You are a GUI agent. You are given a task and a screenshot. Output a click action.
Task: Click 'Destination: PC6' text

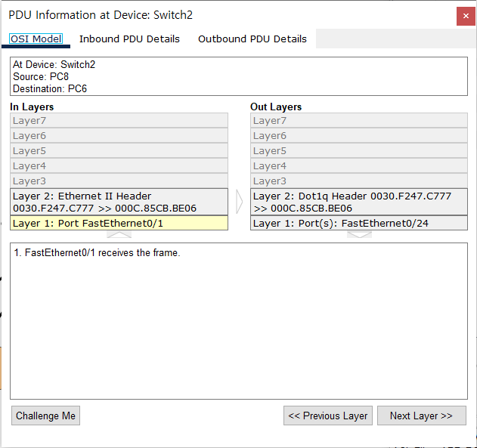coord(50,88)
